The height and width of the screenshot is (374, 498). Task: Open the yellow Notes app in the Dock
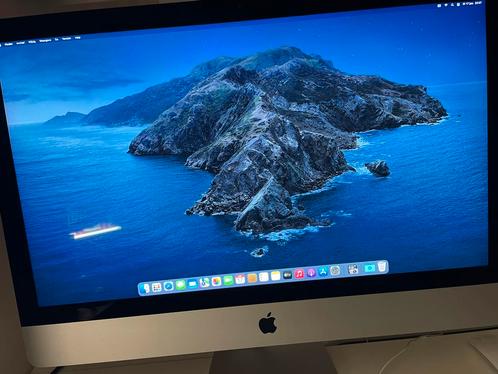276,276
